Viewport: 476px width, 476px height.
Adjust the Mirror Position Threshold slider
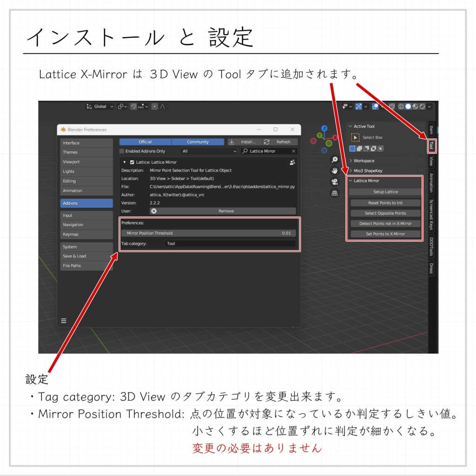coord(209,233)
